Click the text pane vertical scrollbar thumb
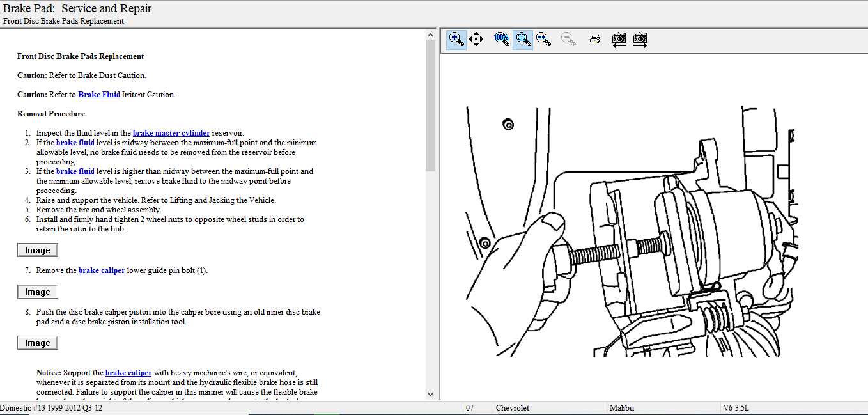This screenshot has height=415, width=868. 430,105
